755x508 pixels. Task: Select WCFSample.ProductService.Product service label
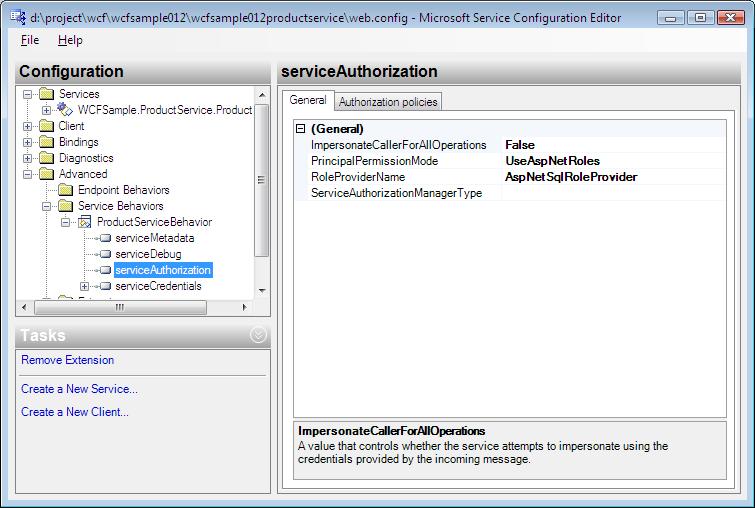(165, 110)
